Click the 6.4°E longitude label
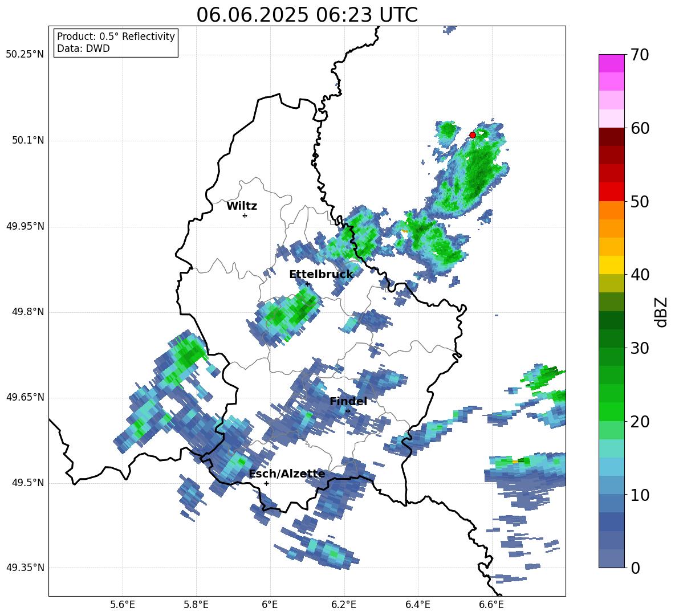The width and height of the screenshot is (675, 616). click(x=417, y=605)
